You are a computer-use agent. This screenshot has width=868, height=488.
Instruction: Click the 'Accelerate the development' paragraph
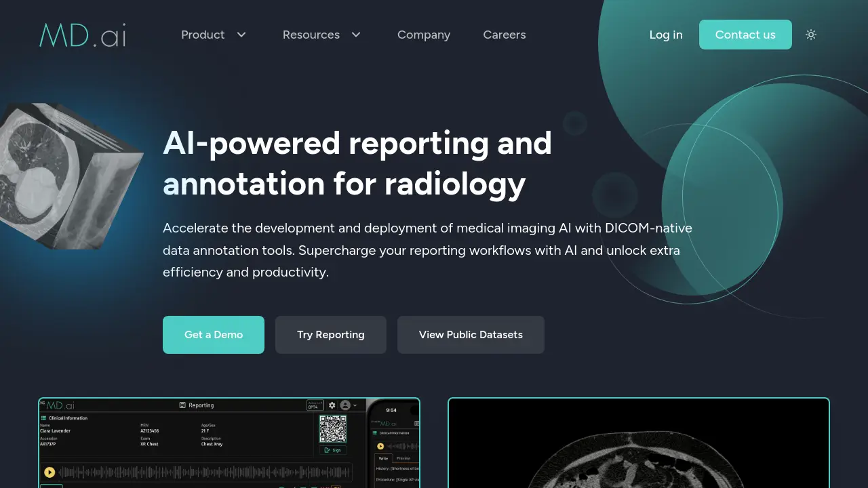coord(427,250)
